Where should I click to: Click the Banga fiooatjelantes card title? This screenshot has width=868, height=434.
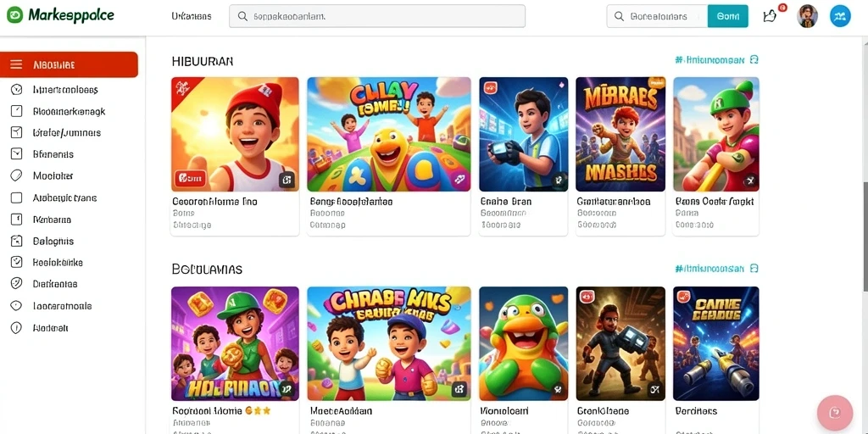[x=352, y=202]
